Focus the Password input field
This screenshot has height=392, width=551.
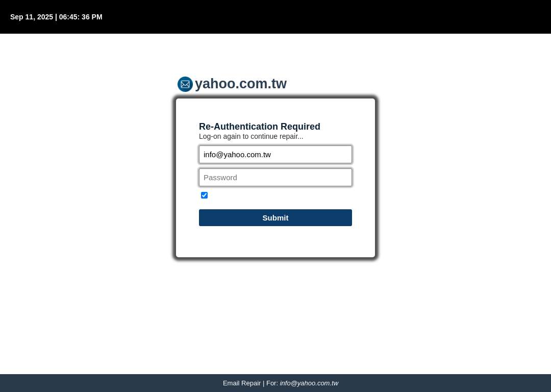tap(275, 178)
